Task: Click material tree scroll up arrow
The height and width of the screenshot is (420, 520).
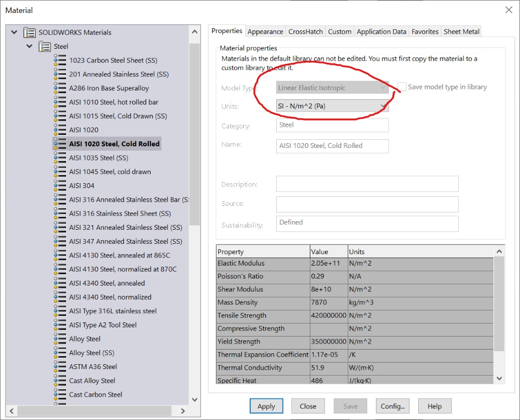Action: [x=194, y=32]
